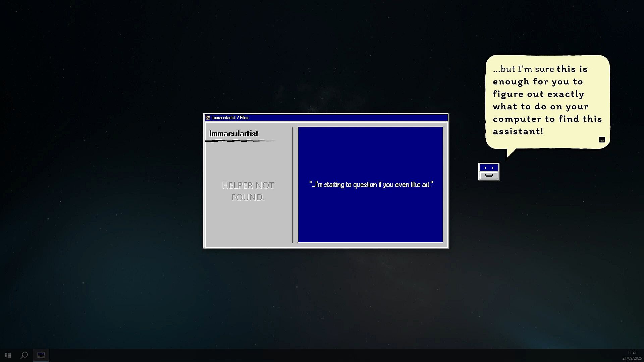Click the word "assistant!" in the speech bubble
Image resolution: width=644 pixels, height=362 pixels.
tap(518, 131)
